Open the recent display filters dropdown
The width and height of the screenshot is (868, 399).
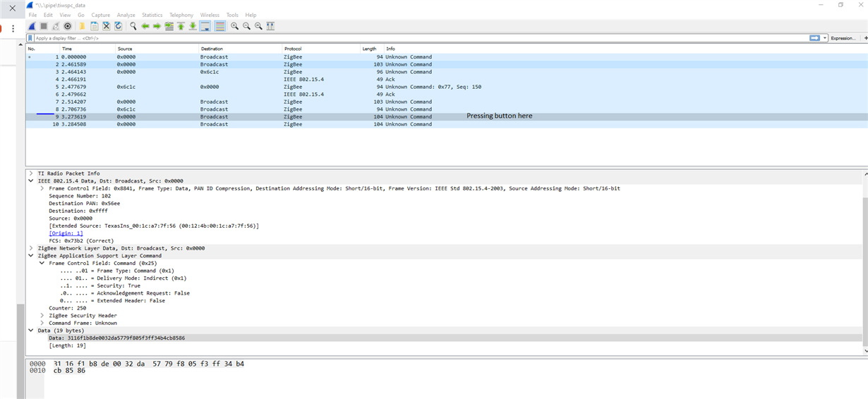coord(825,38)
